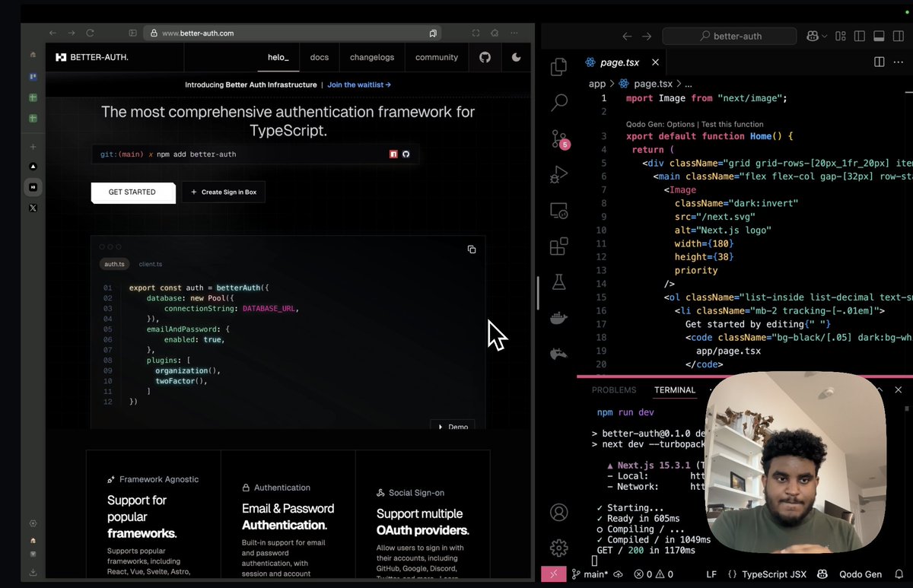Open the changelogs nav tab
The width and height of the screenshot is (913, 588).
372,57
